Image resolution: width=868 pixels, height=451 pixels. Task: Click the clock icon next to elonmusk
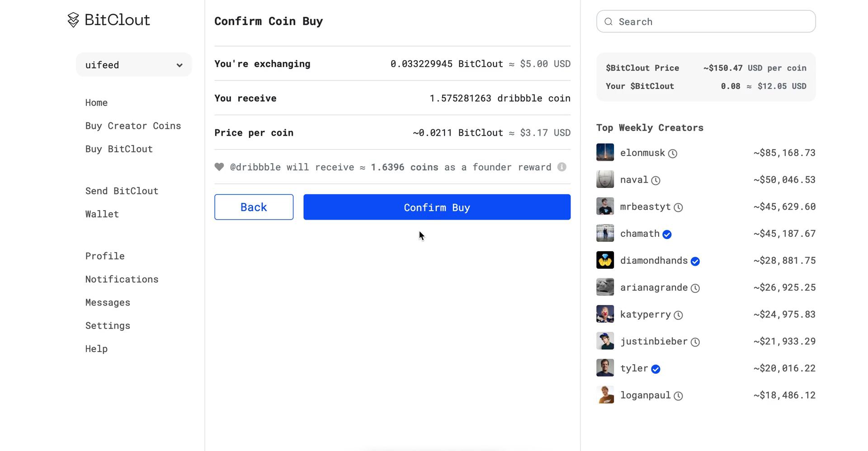click(673, 154)
